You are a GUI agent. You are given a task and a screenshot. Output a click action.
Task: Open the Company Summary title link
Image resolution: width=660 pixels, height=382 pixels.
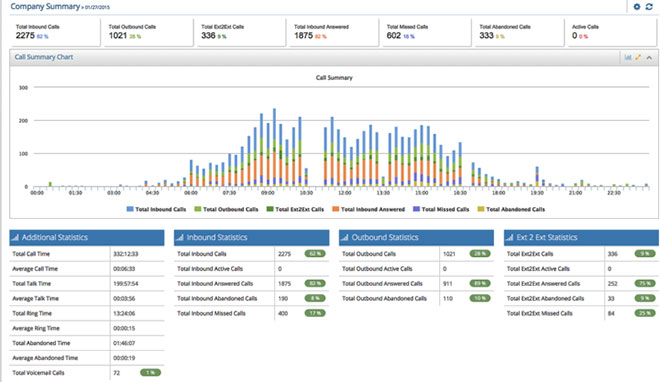(45, 6)
